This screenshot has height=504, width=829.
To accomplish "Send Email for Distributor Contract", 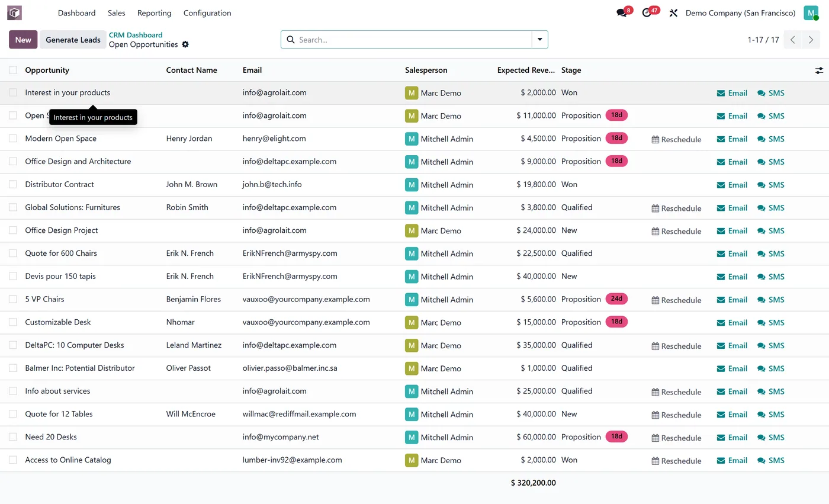I will click(732, 185).
